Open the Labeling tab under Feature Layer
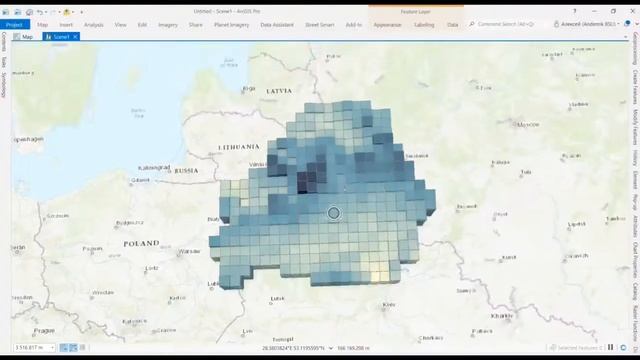Image resolution: width=640 pixels, height=360 pixels. [x=424, y=24]
